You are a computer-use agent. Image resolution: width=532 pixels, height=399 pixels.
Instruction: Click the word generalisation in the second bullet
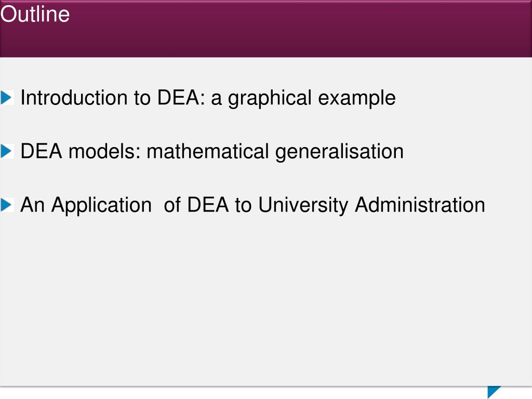click(x=339, y=152)
